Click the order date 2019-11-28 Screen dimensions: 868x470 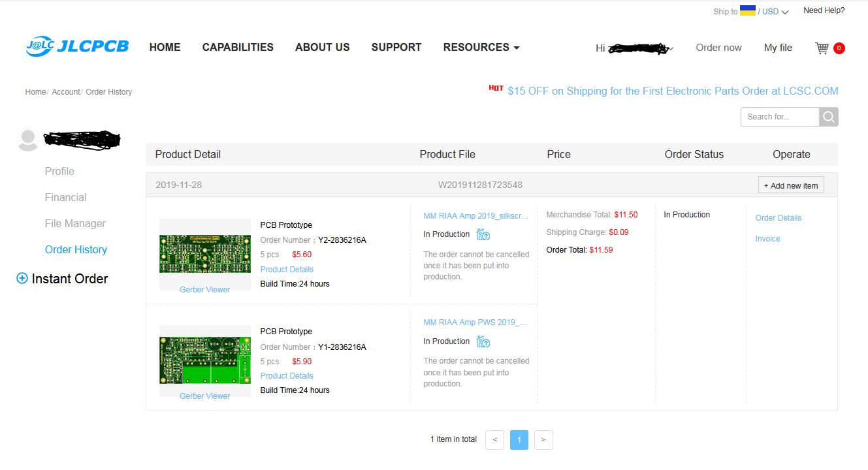[178, 185]
